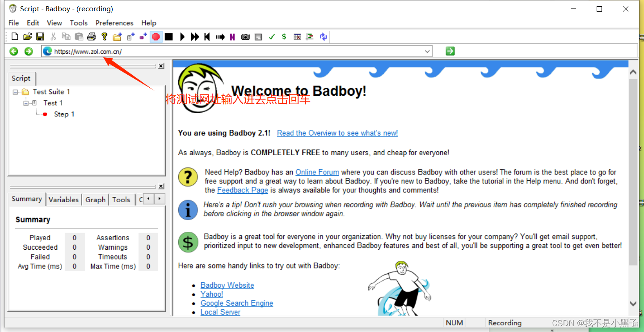
Task: Open the Local Server link
Action: tap(220, 312)
